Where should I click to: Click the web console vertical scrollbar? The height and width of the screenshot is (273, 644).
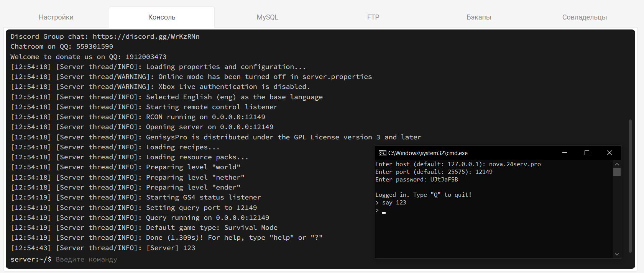coord(630,186)
